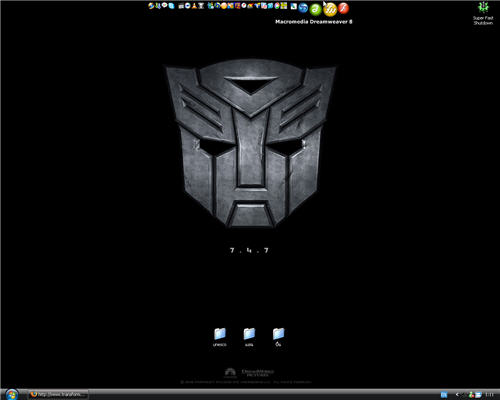The height and width of the screenshot is (400, 500).
Task: Click the blue globe icon beside Dreamweaver
Action: (303, 7)
